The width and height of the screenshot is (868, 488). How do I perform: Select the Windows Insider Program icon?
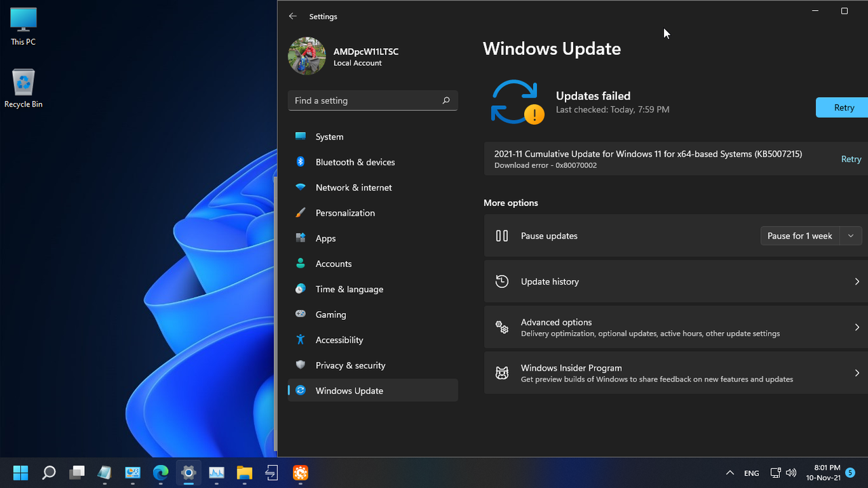click(x=502, y=373)
